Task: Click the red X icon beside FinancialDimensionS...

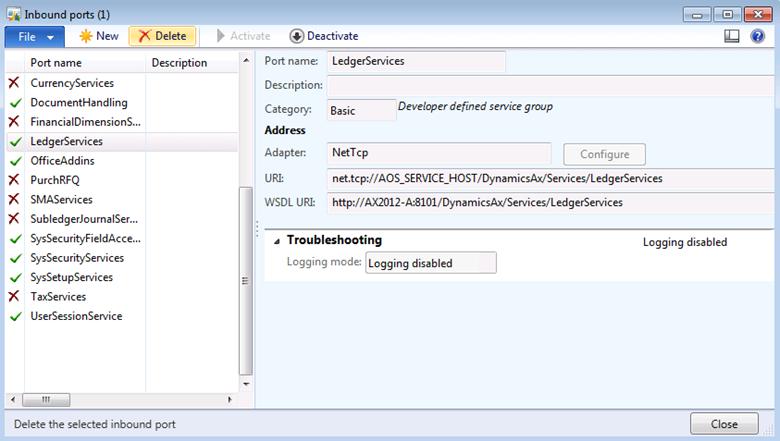Action: click(14, 121)
